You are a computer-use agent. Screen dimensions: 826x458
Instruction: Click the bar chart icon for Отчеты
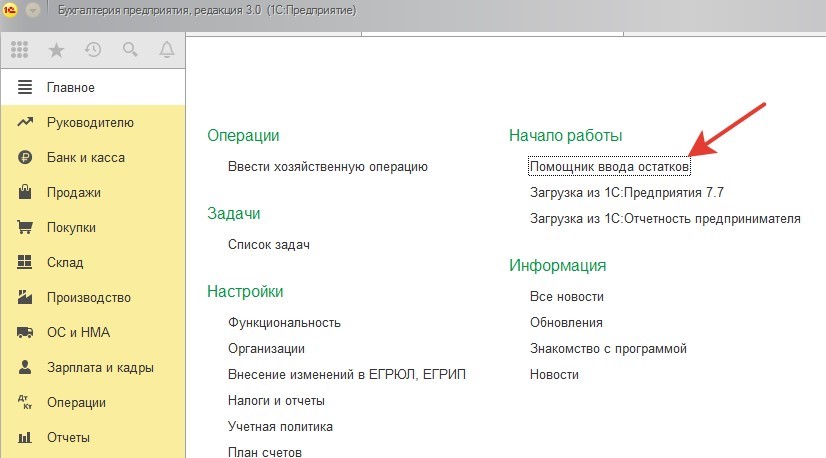[25, 437]
